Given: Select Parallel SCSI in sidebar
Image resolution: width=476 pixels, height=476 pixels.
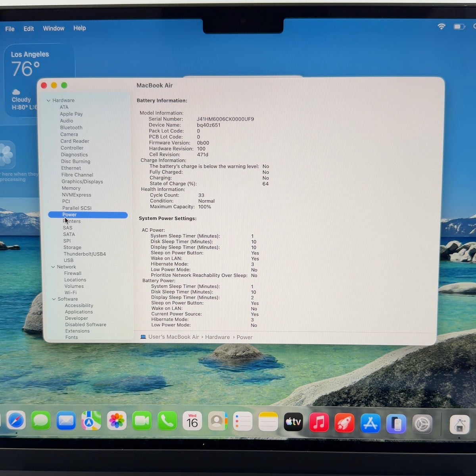Looking at the screenshot, I should tap(77, 208).
